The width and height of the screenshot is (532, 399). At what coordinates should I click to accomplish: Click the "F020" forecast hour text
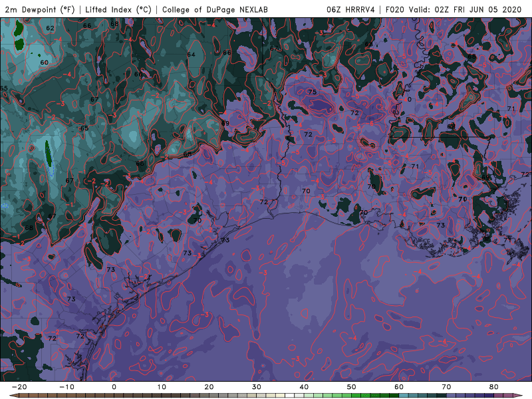tap(394, 9)
